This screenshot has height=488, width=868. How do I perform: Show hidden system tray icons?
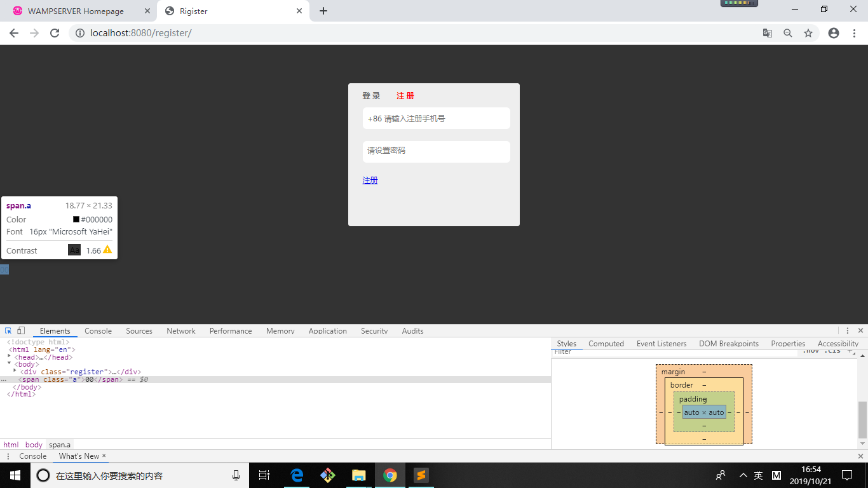(743, 475)
